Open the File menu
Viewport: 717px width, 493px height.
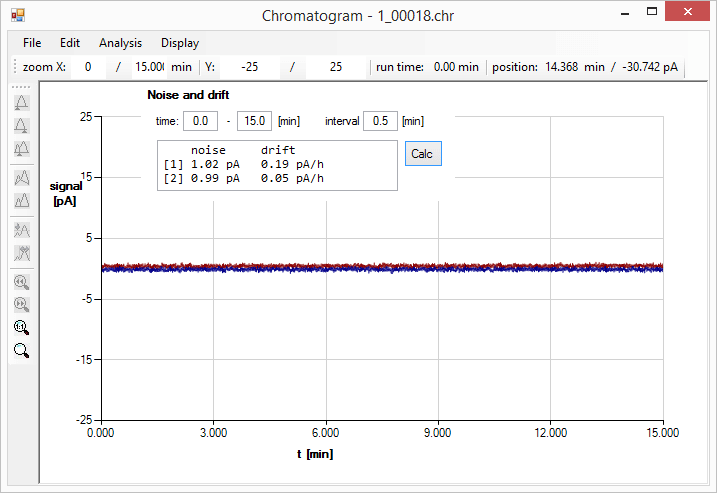point(32,43)
